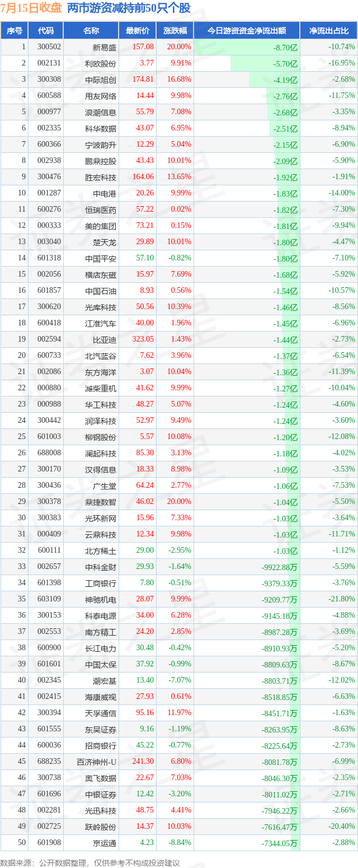
Task: Click stock name 北方稀土
Action: (x=101, y=550)
